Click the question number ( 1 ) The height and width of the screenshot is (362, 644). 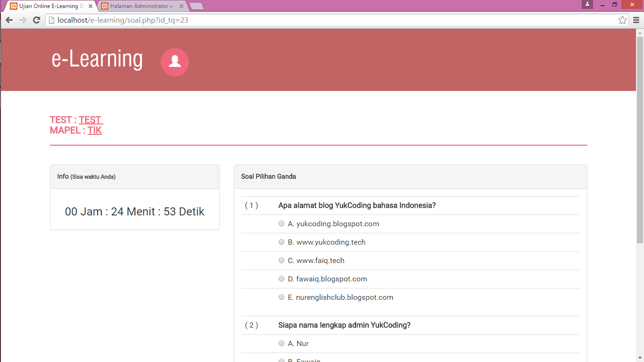(251, 206)
